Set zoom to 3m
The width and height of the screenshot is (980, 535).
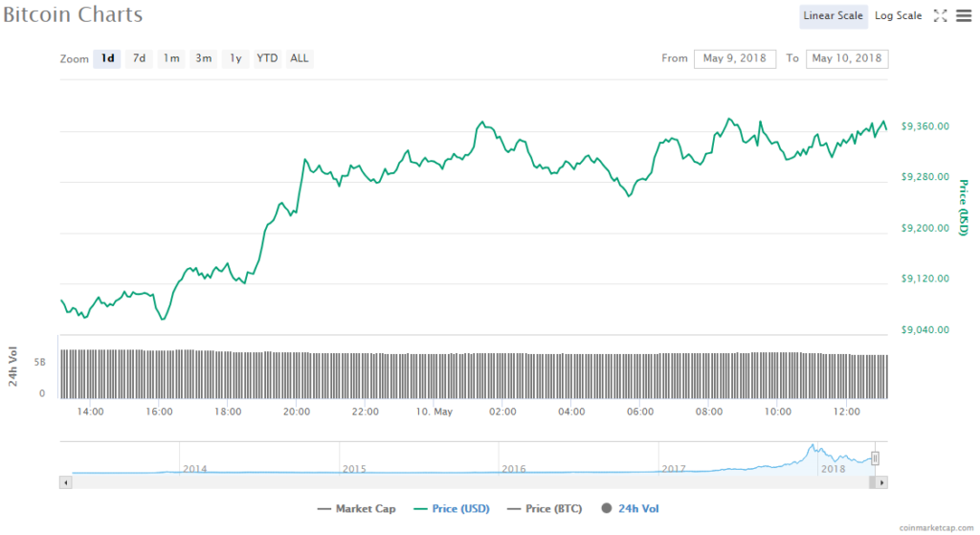(204, 58)
